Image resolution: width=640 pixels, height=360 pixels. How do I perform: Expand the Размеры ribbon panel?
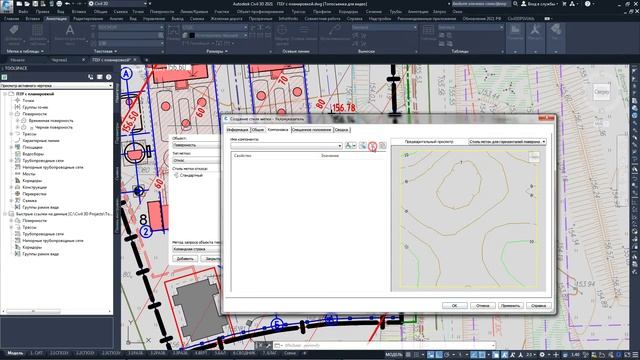(x=217, y=52)
